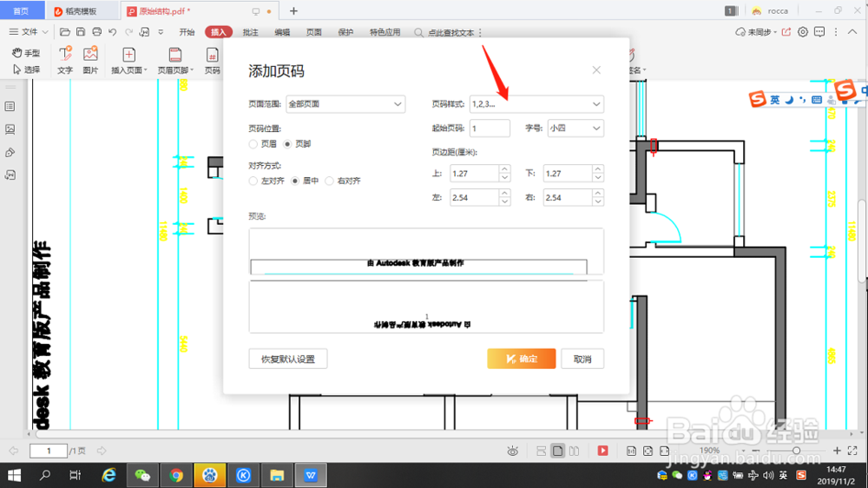Switch to 批注 ribbon tab

click(x=250, y=32)
